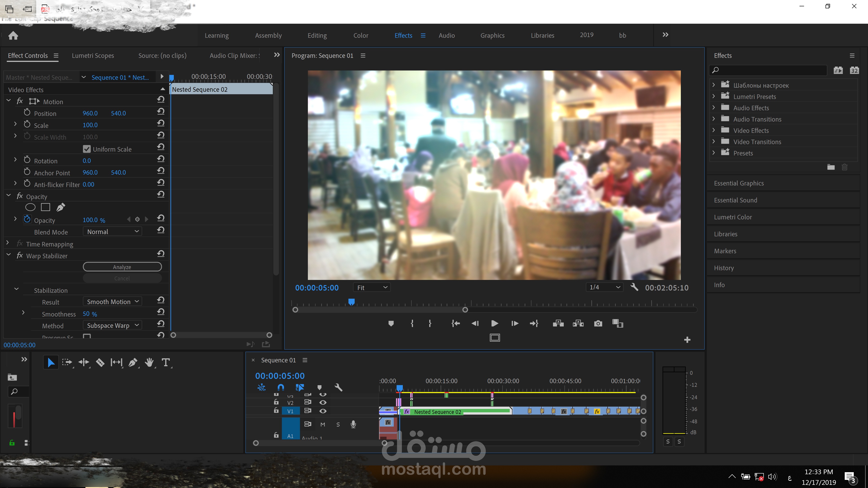
Task: Select the Type tool
Action: [165, 362]
